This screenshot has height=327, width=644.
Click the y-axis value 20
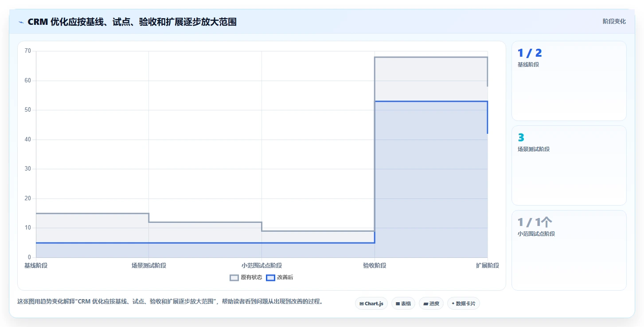(28, 199)
